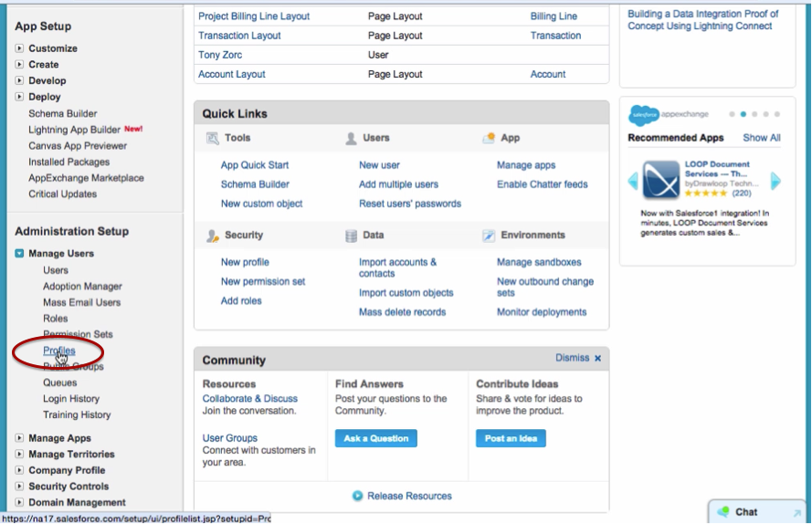The height and width of the screenshot is (524, 812).
Task: Click the Release Resources arrow icon
Action: click(357, 496)
